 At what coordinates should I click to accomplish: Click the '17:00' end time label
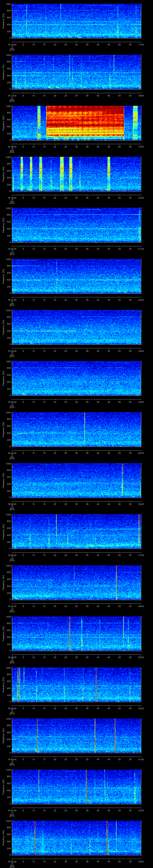141,44
